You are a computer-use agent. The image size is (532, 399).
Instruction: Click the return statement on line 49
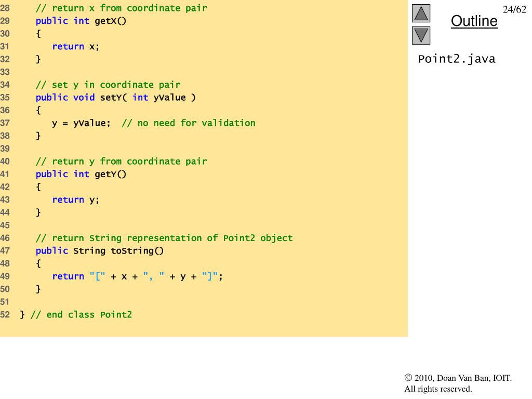[x=137, y=276]
